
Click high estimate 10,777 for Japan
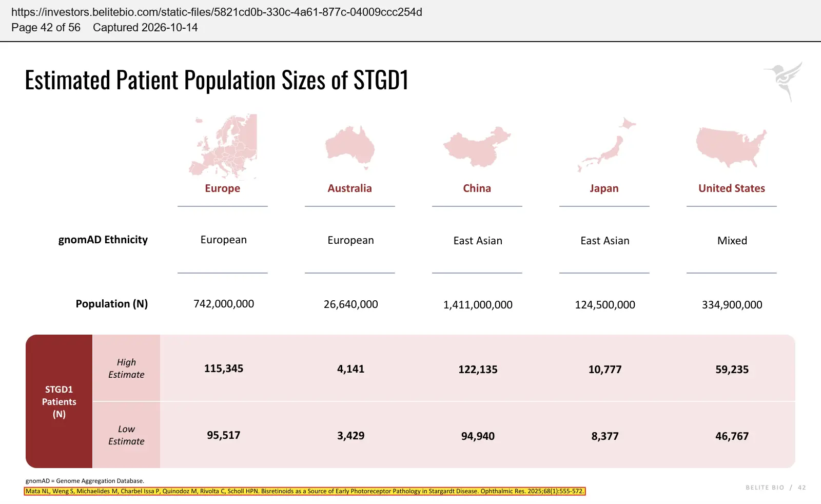point(605,370)
